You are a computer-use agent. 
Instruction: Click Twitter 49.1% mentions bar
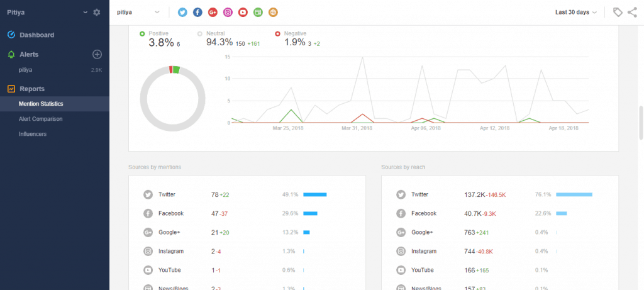pos(315,195)
